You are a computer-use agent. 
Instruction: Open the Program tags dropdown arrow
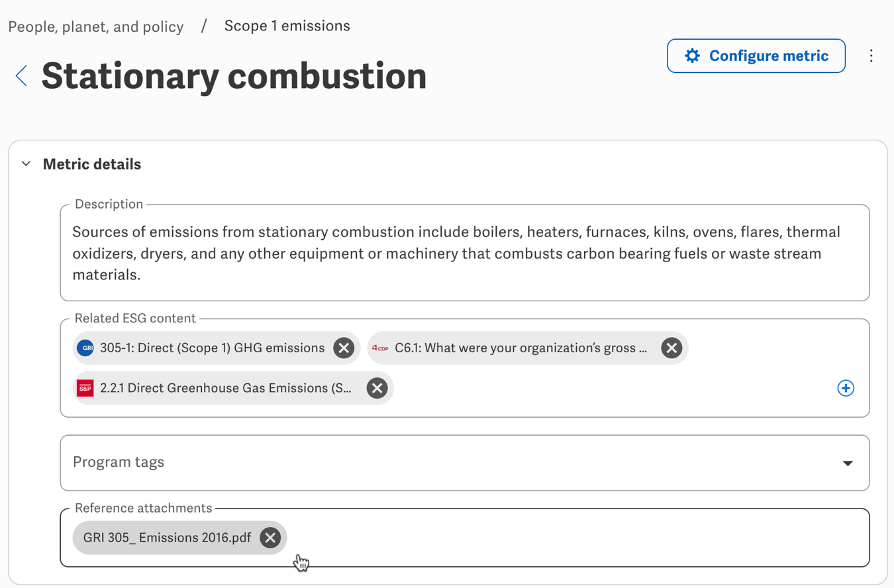tap(848, 463)
